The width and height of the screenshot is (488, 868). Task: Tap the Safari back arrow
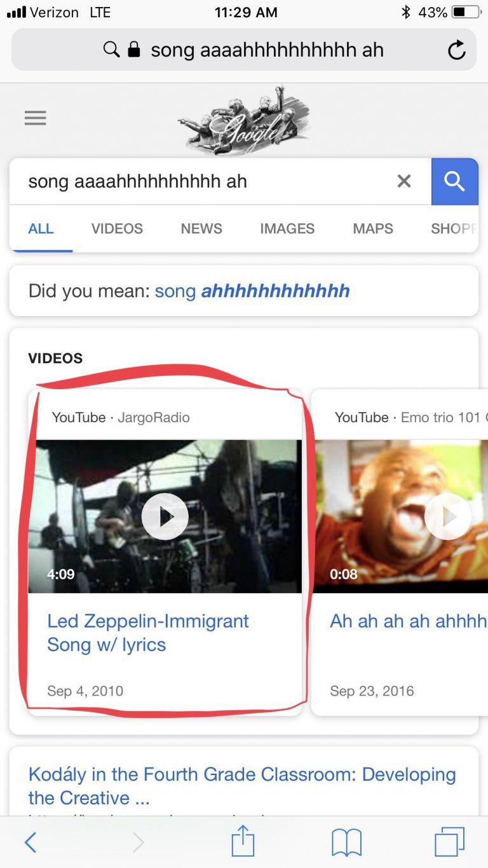(30, 843)
